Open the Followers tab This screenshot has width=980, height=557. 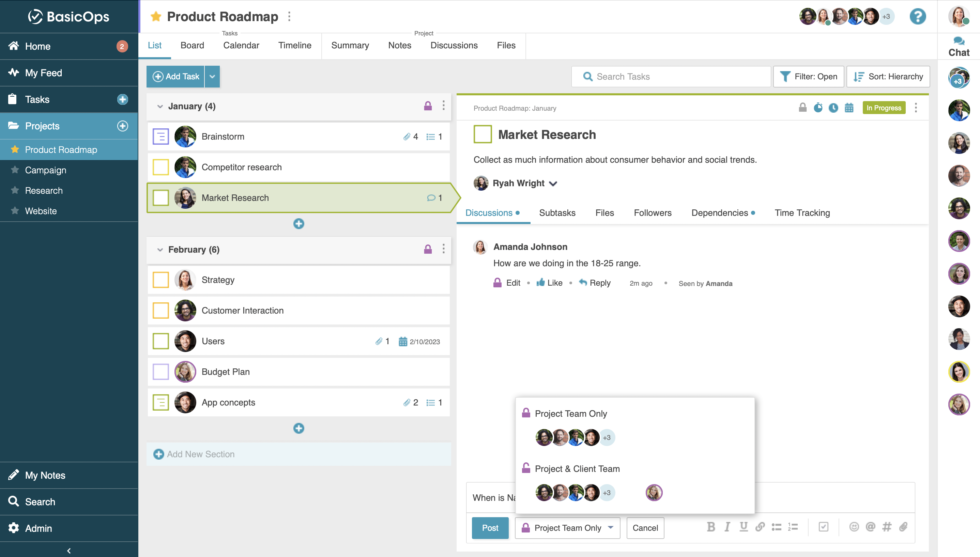tap(652, 213)
